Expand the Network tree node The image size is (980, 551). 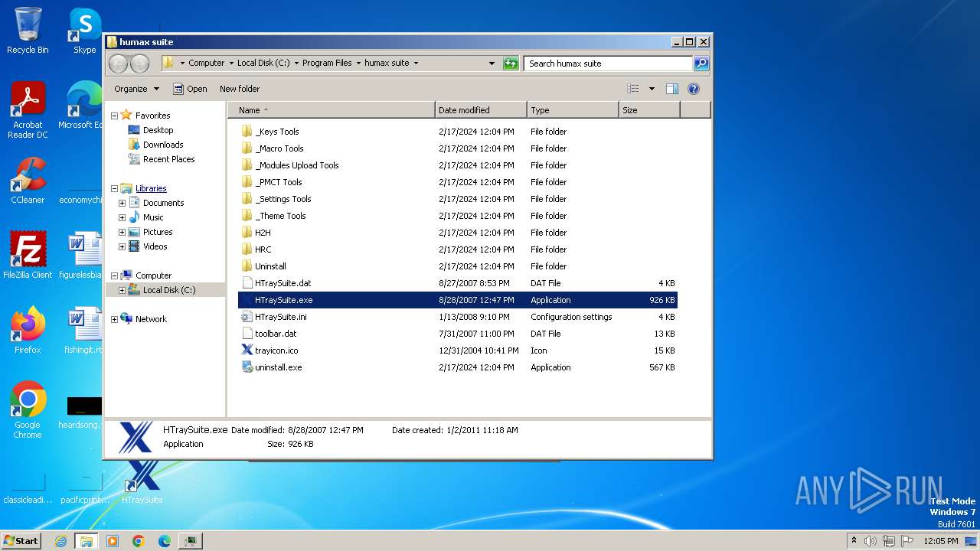[x=114, y=319]
